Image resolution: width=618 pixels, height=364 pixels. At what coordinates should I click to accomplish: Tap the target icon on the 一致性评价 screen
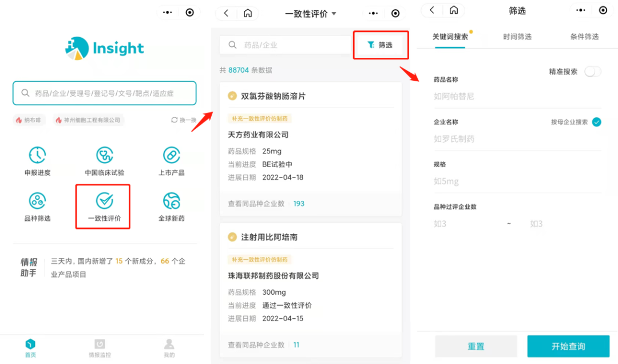point(395,13)
